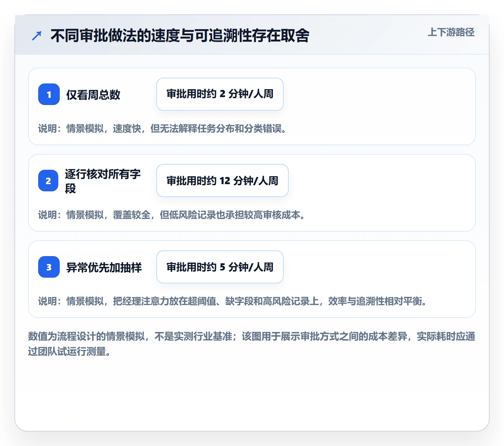
Task: Click the title 不同审批做法的速度与可追溯性存在取舍
Action: point(180,36)
